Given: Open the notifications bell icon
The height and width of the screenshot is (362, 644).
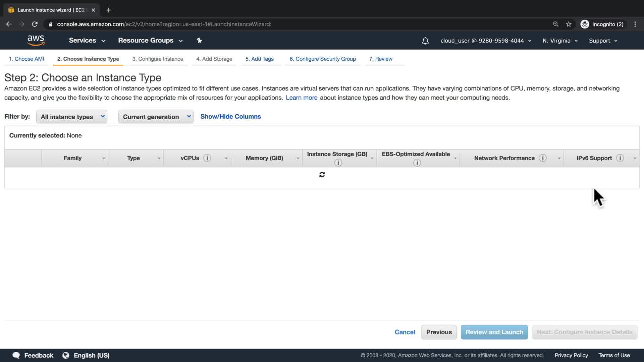Looking at the screenshot, I should (425, 41).
